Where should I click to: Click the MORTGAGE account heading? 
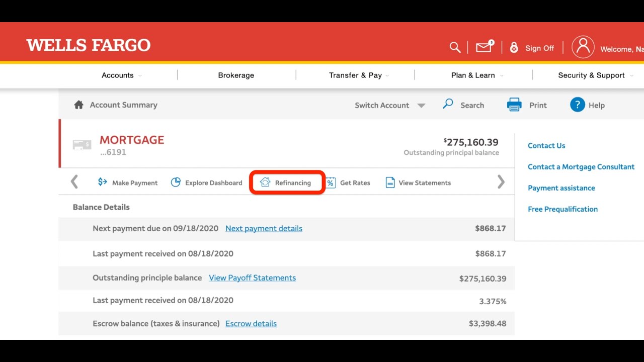pos(132,140)
